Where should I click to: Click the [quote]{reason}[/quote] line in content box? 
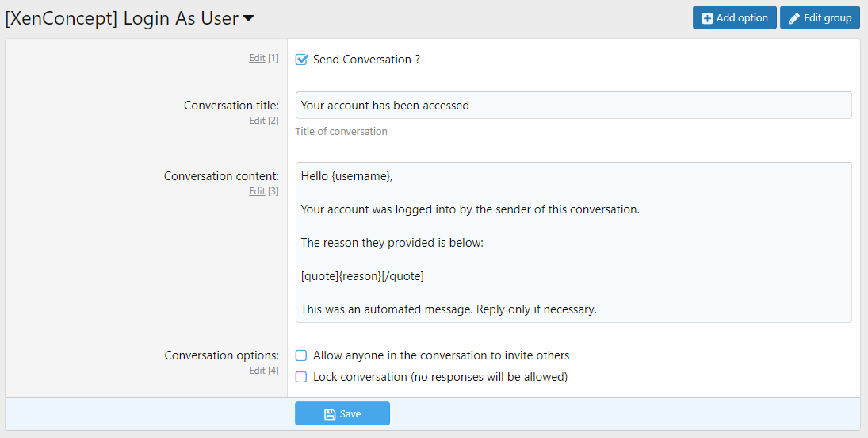coord(362,276)
